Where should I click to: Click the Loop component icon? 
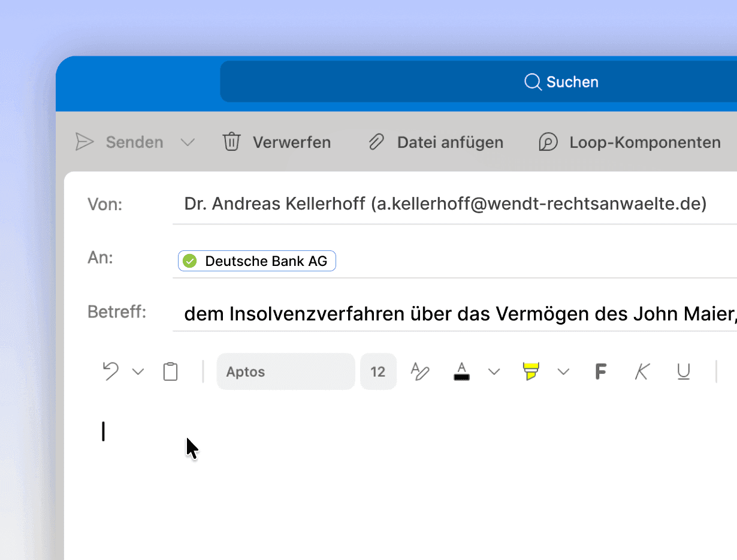[548, 142]
